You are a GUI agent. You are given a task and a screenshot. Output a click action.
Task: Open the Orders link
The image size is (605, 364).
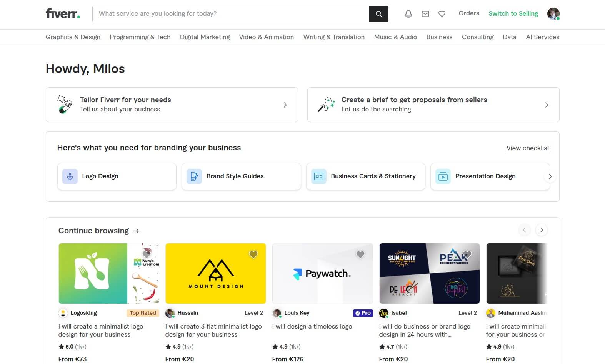(x=469, y=13)
